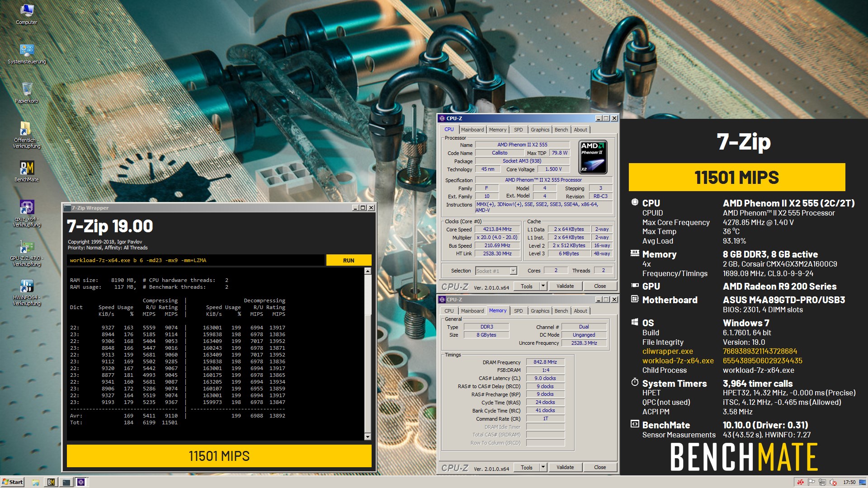Open Windows Explorer from the taskbar
Viewport: 868px width, 488px height.
pyautogui.click(x=36, y=482)
